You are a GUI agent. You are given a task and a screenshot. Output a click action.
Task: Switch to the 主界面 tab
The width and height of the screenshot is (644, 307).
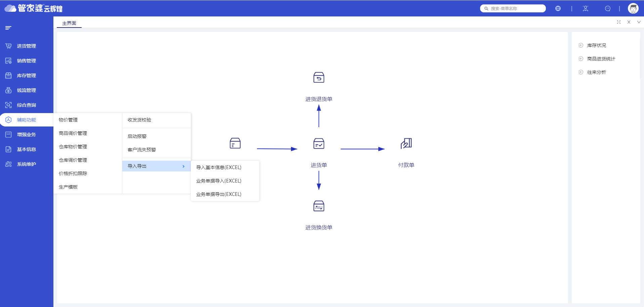tap(69, 23)
